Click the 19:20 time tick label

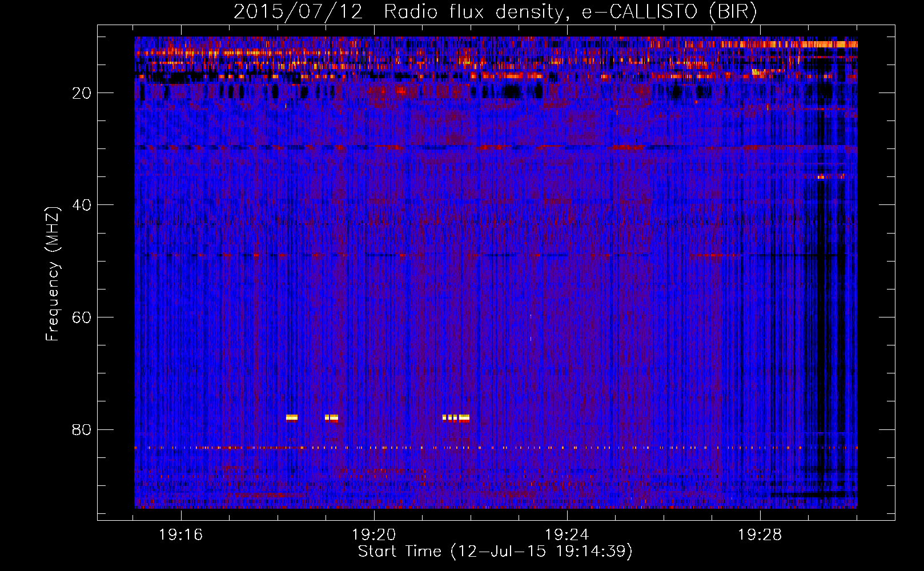tap(374, 535)
